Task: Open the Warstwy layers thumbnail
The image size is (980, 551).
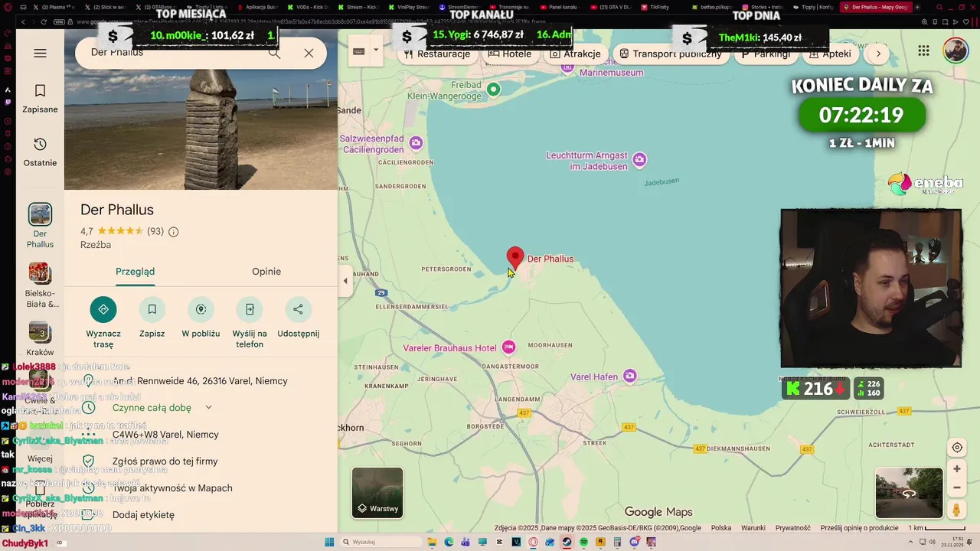Action: tap(377, 493)
